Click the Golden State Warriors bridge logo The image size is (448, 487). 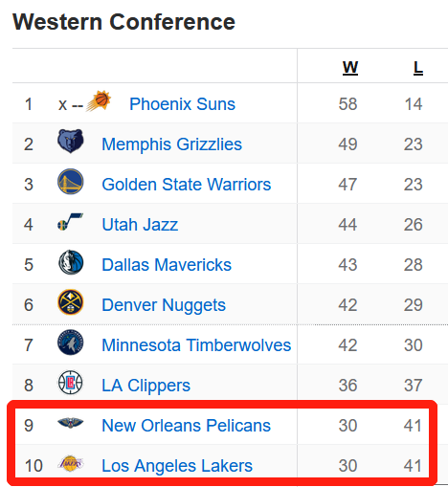tap(71, 181)
